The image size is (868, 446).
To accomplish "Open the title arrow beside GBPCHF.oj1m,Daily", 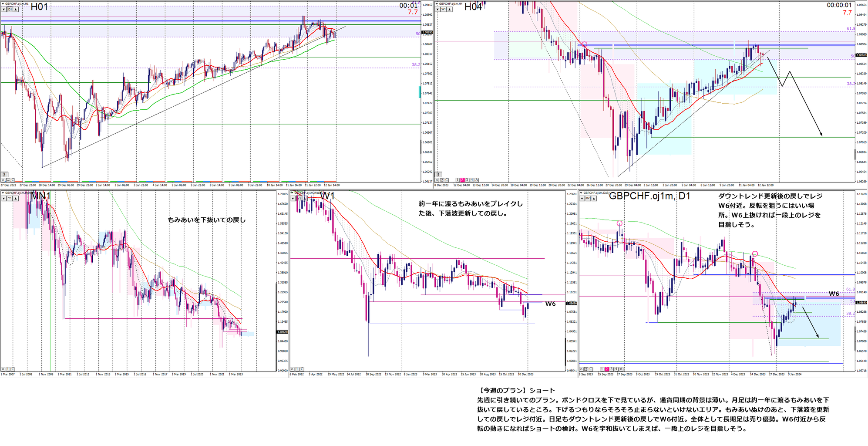I will (581, 193).
